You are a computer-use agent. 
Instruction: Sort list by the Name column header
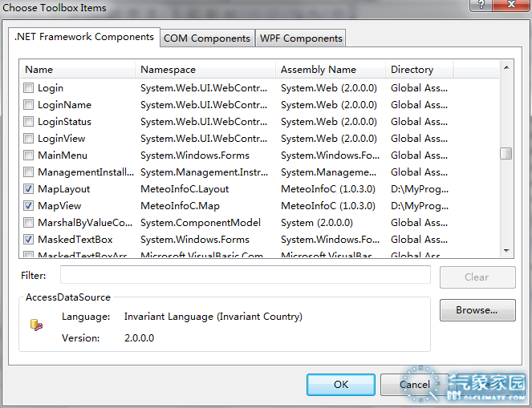point(77,70)
